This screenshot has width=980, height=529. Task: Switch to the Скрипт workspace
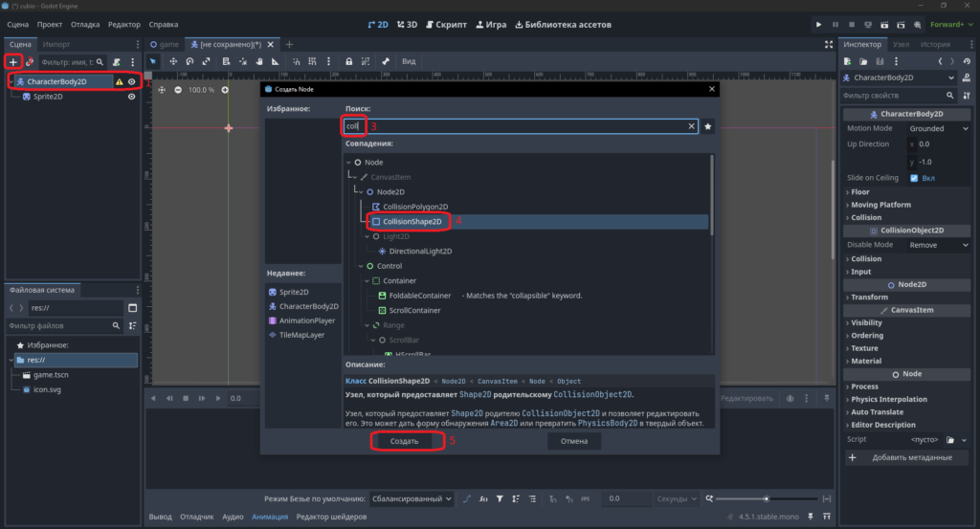click(446, 24)
